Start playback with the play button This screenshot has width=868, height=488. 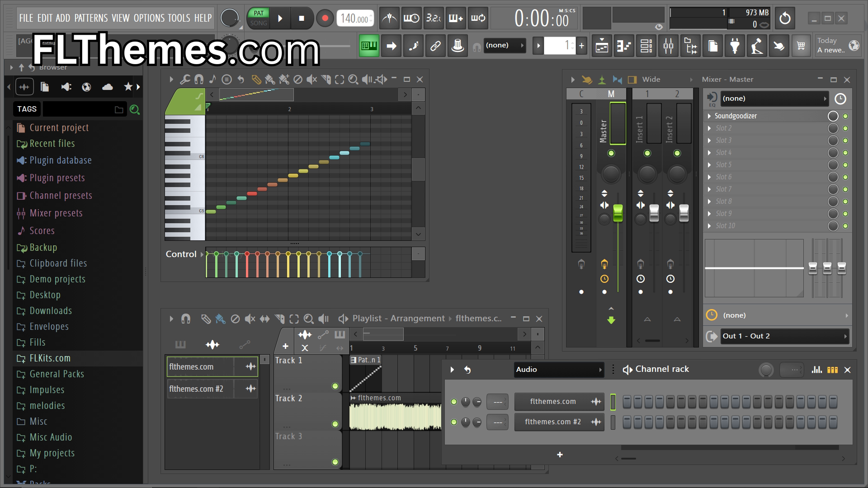click(x=280, y=18)
